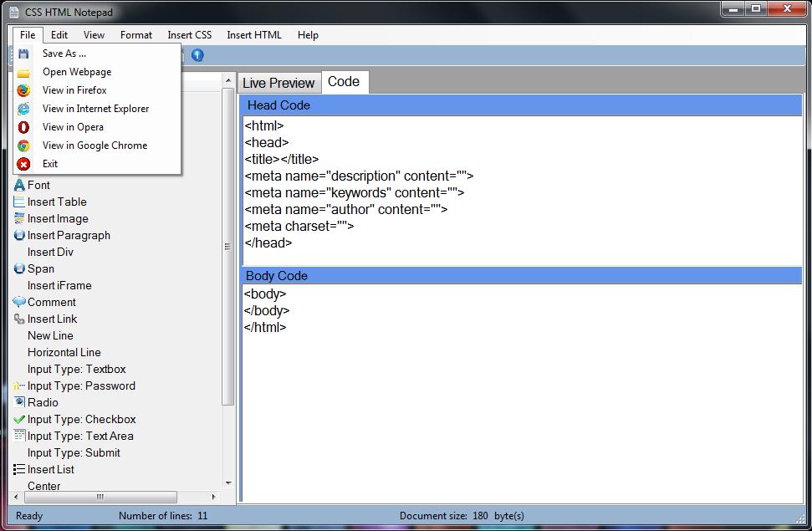
Task: Select View in Firefox entry
Action: (x=97, y=90)
